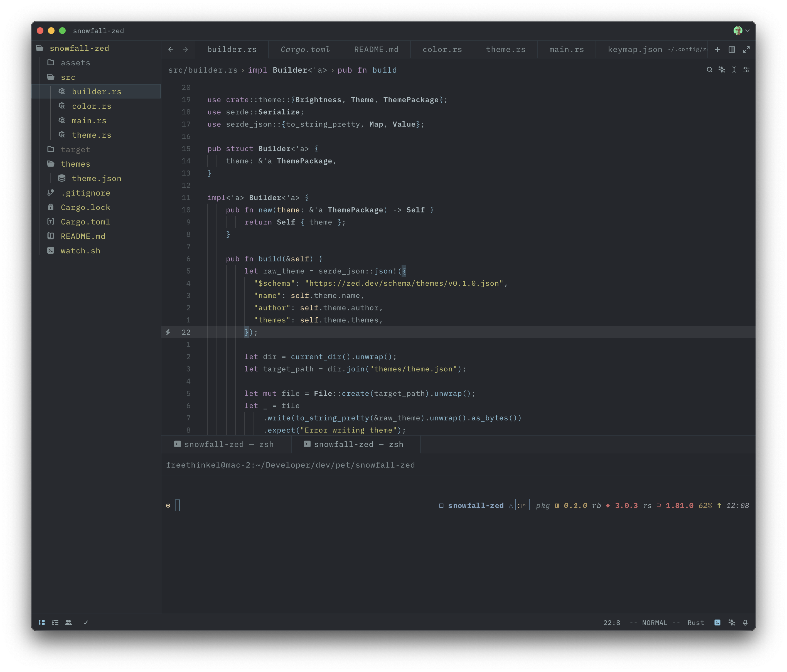Image resolution: width=787 pixels, height=672 pixels.
Task: Open editor controls sliders icon
Action: (746, 70)
